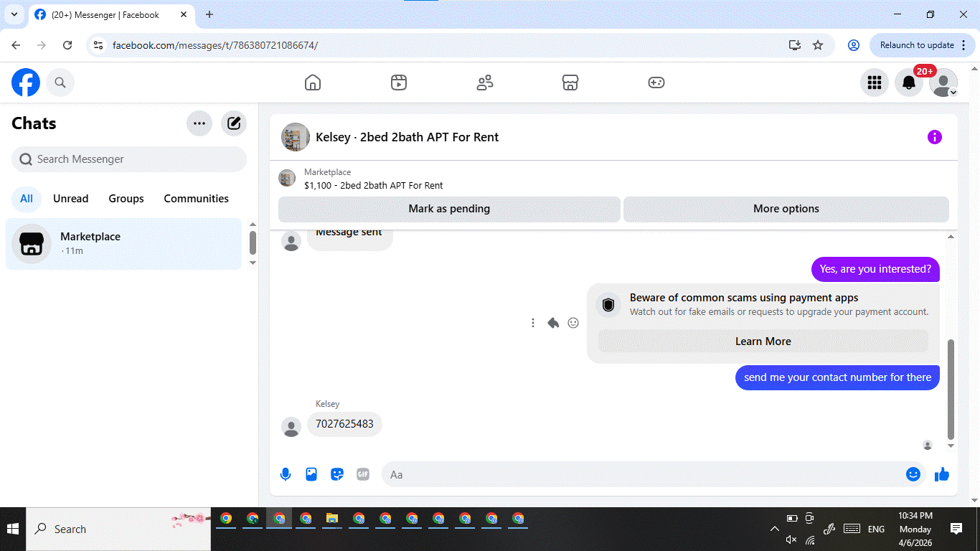The height and width of the screenshot is (551, 980).
Task: Click Learn More on scam warning
Action: point(763,342)
